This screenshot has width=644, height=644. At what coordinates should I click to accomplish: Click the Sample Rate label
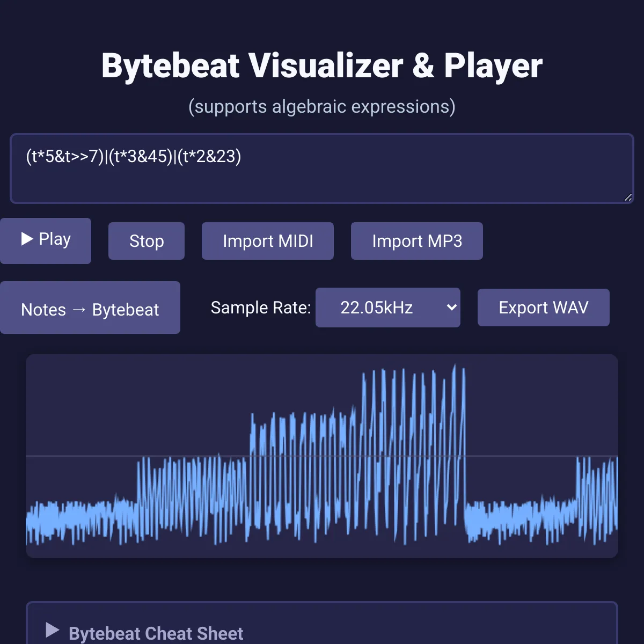[260, 308]
